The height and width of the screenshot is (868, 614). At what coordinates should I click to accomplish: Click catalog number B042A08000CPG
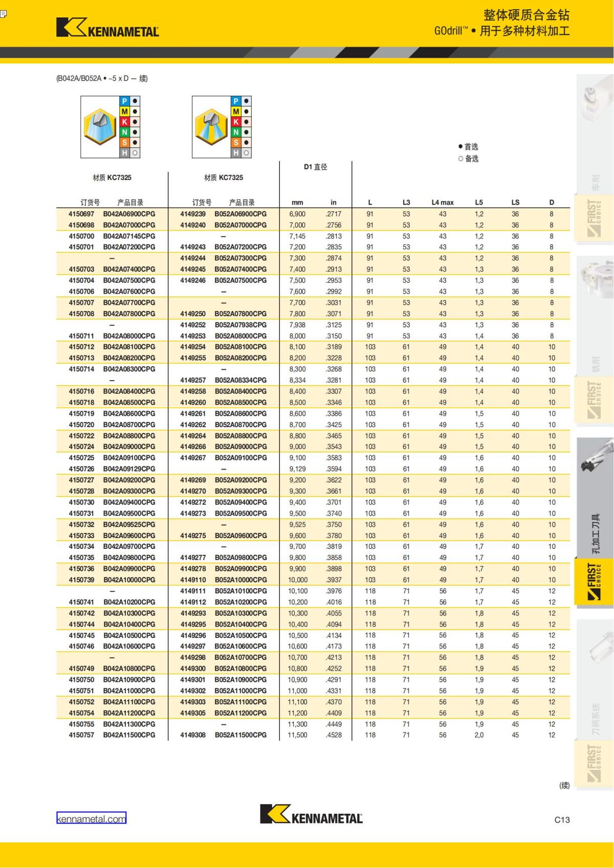(x=129, y=336)
